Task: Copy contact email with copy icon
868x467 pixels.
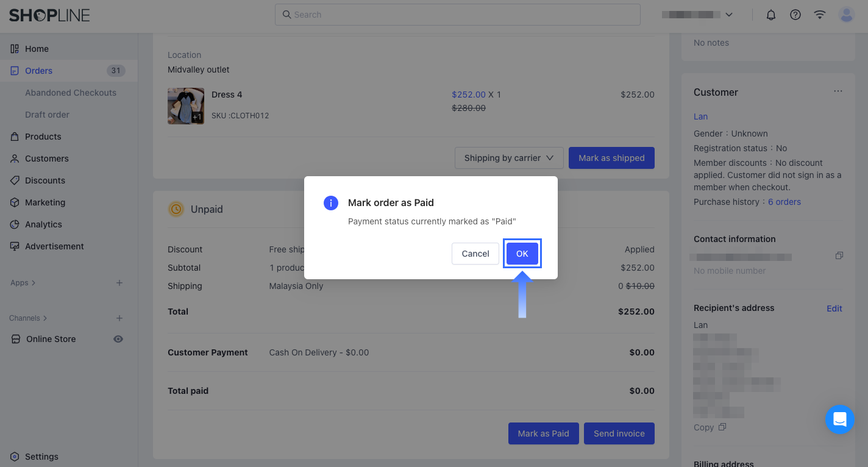Action: pos(839,256)
